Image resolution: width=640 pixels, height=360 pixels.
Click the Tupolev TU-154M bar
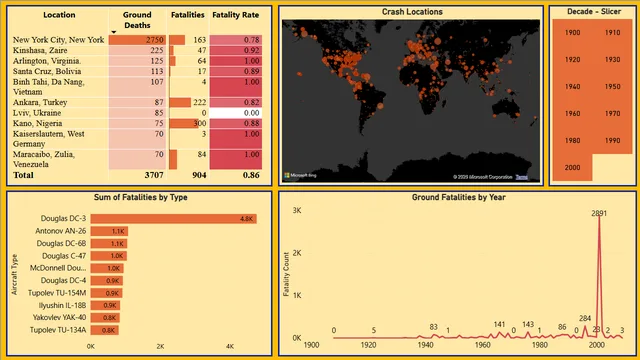point(106,293)
